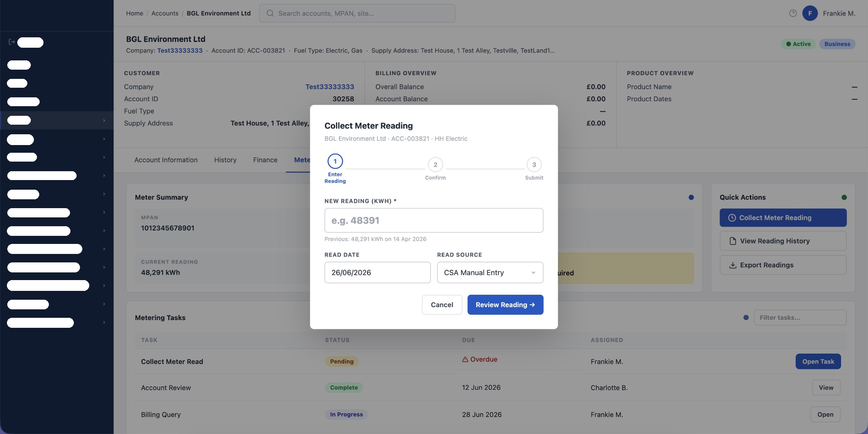Open the Read Source CSA Manual Entry dropdown
The height and width of the screenshot is (434, 868).
(x=490, y=272)
